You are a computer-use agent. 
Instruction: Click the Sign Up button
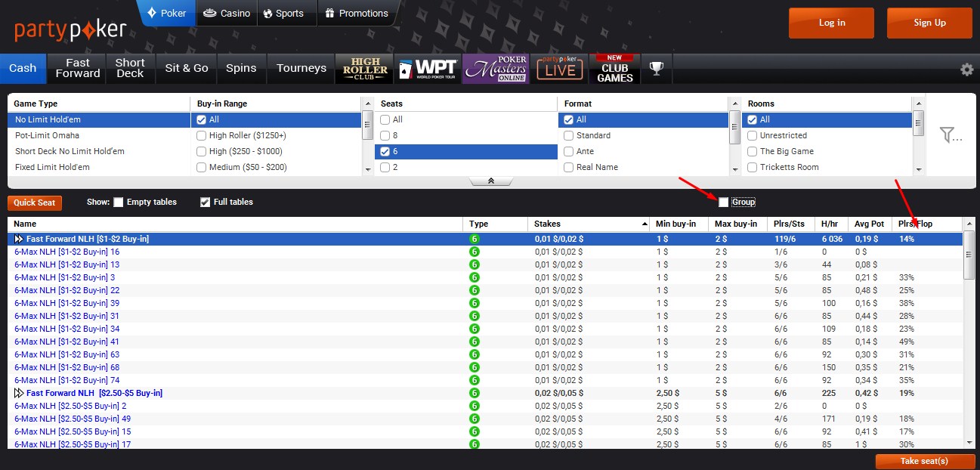click(x=929, y=23)
